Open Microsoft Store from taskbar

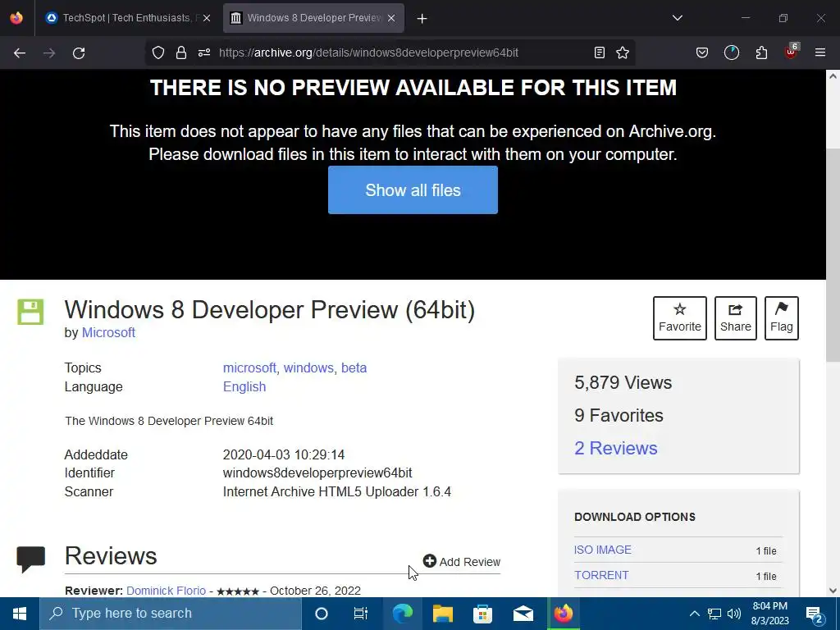(482, 614)
